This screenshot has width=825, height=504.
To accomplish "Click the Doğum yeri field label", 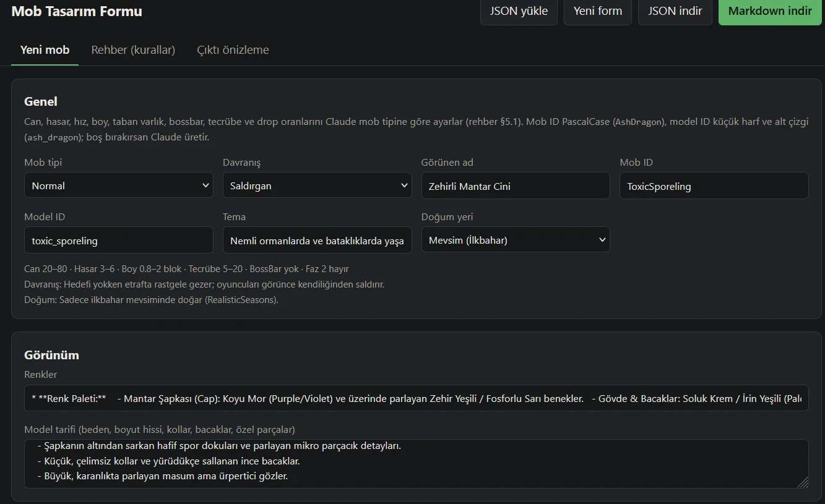I will 447,216.
